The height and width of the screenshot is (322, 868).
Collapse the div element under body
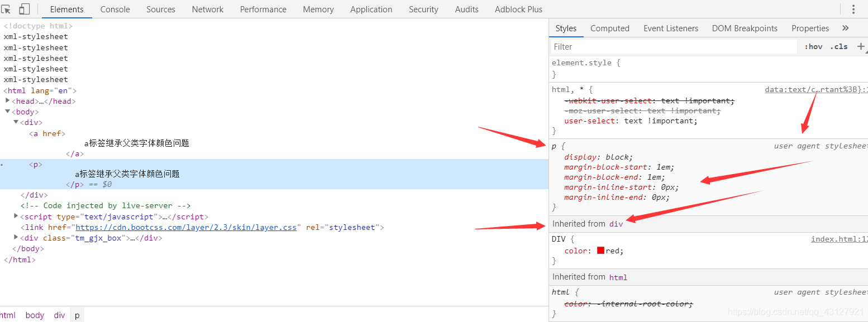(16, 122)
